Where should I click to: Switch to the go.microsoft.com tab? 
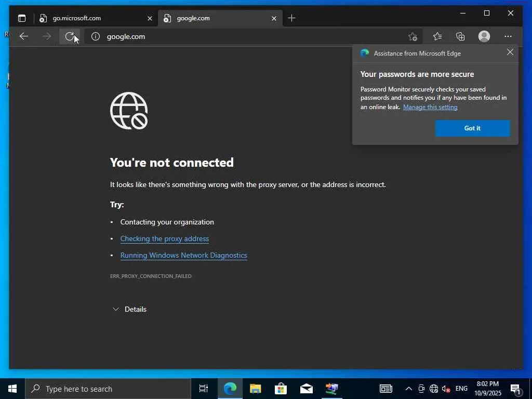[x=96, y=18]
